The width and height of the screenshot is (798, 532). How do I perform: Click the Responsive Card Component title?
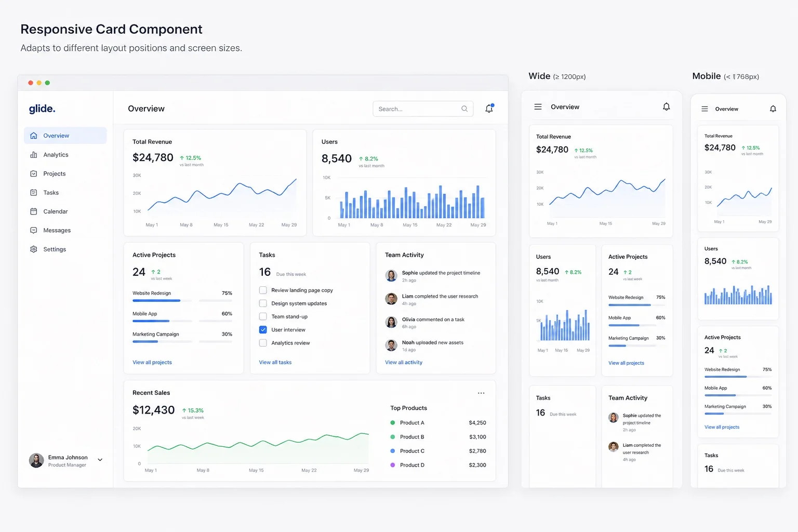[x=111, y=29]
